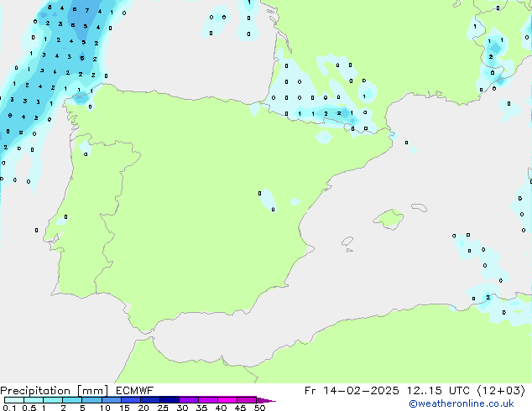This screenshot has width=532, height=411.
Task: Pick the 2–5 mm legend color box
Action: [x=72, y=400]
